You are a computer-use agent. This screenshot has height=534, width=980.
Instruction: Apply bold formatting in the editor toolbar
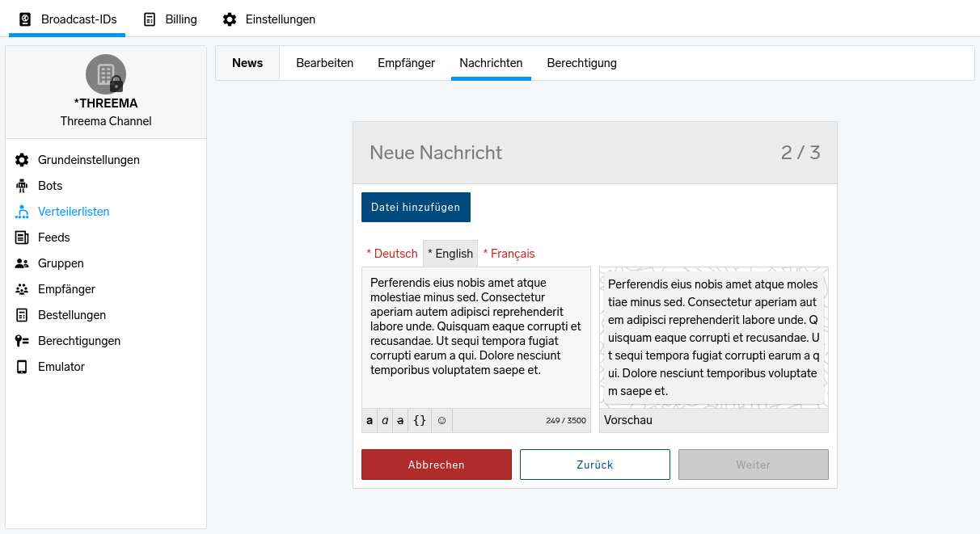pos(370,420)
